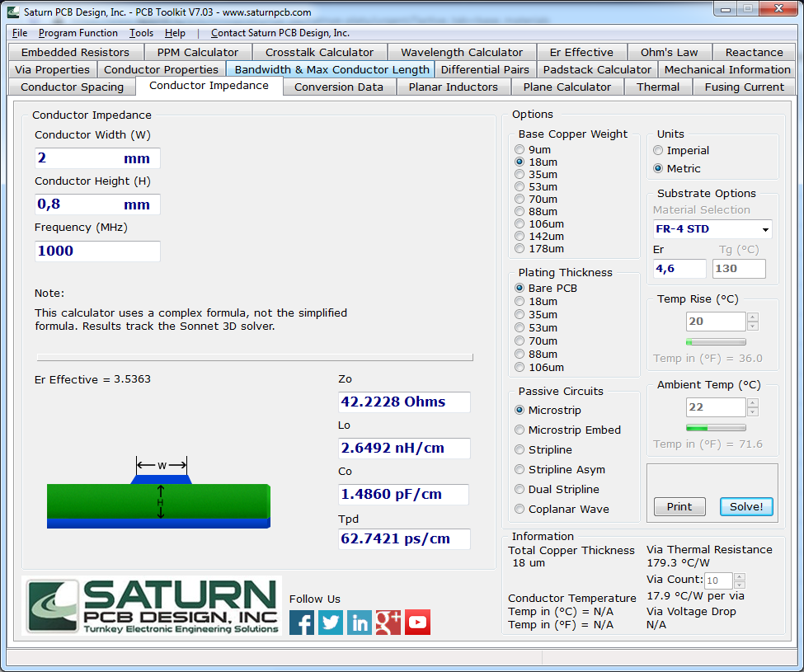Click Contact Saturn PCB Design, Inc. menu
Viewport: 804px width, 672px height.
pos(280,33)
